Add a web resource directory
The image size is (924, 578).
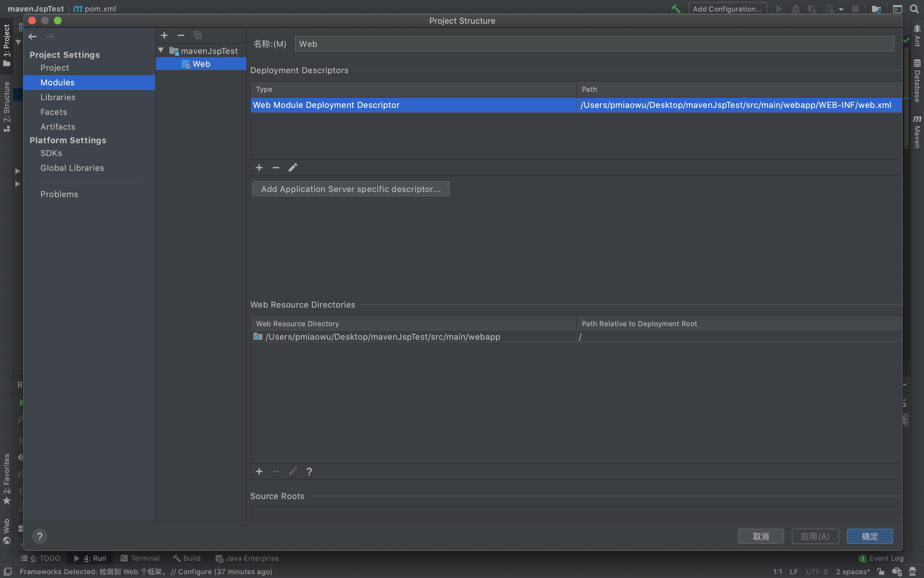coord(259,471)
